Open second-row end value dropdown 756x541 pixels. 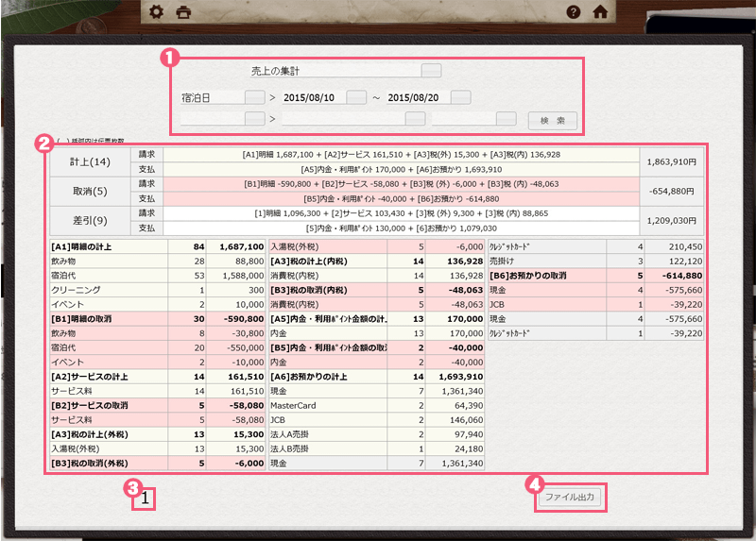507,119
